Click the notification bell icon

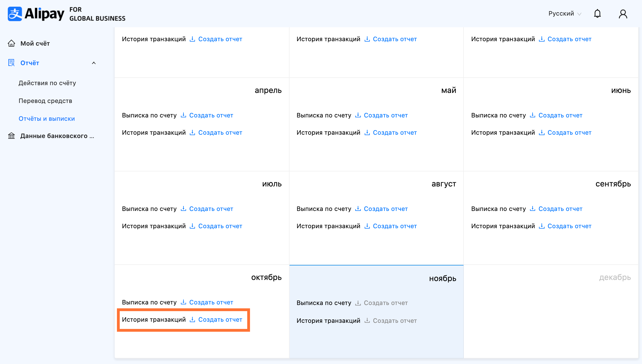(597, 14)
